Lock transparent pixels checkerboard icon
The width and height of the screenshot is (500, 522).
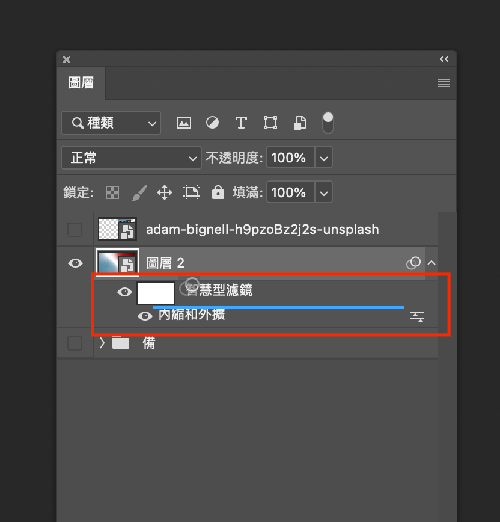[112, 192]
